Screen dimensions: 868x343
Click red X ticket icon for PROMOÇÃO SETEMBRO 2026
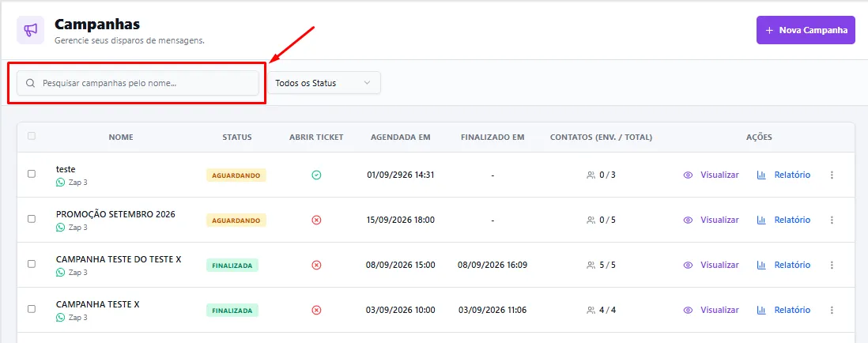pos(316,220)
